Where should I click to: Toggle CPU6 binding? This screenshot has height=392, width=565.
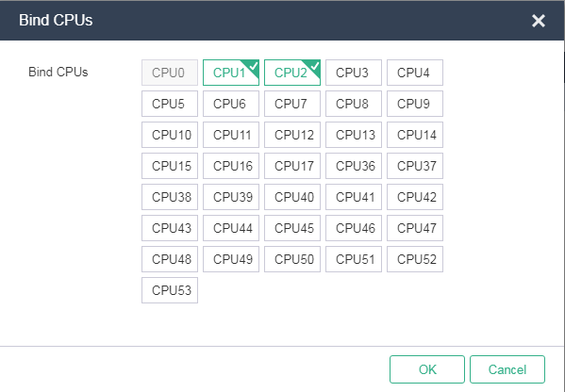[231, 104]
